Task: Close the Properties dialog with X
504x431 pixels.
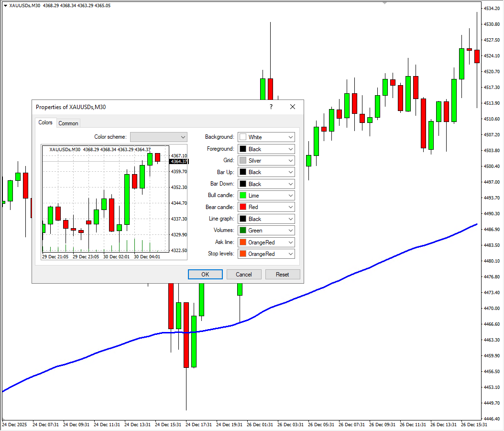Action: pos(293,107)
